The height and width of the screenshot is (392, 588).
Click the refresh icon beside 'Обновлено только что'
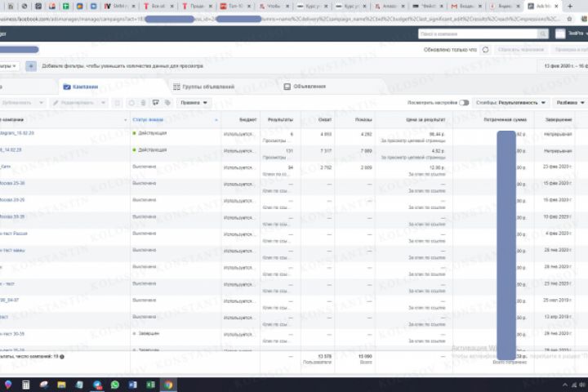[485, 50]
